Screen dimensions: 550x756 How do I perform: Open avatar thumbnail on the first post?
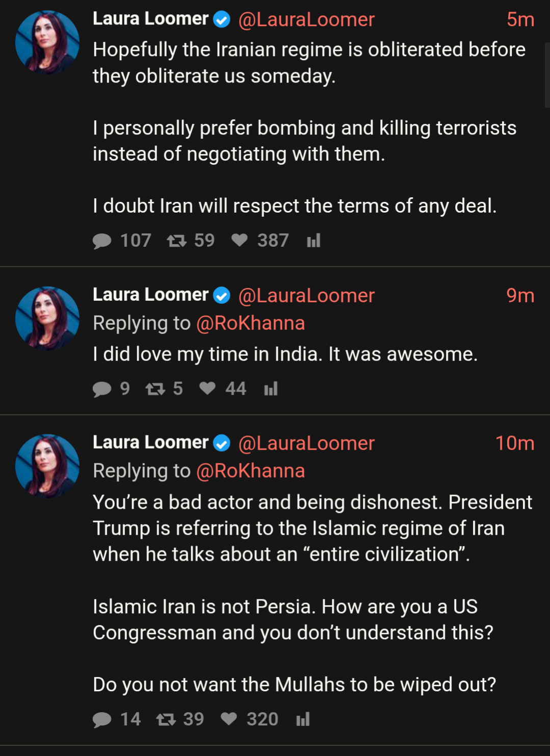click(x=47, y=42)
